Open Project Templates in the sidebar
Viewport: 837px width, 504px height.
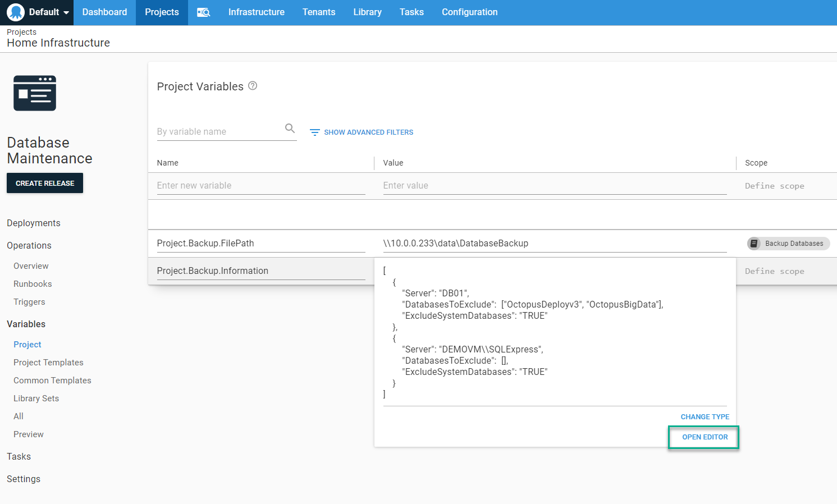48,363
